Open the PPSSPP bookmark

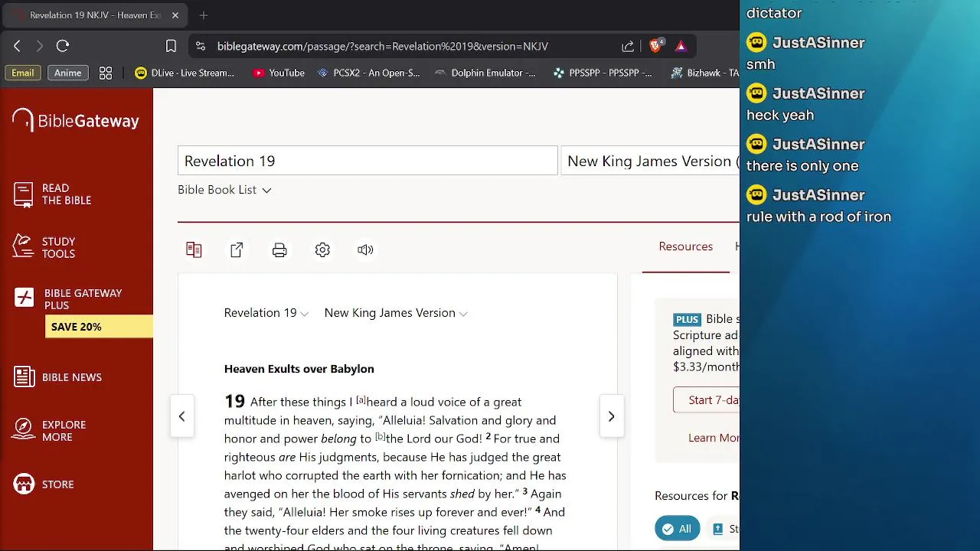click(x=603, y=73)
